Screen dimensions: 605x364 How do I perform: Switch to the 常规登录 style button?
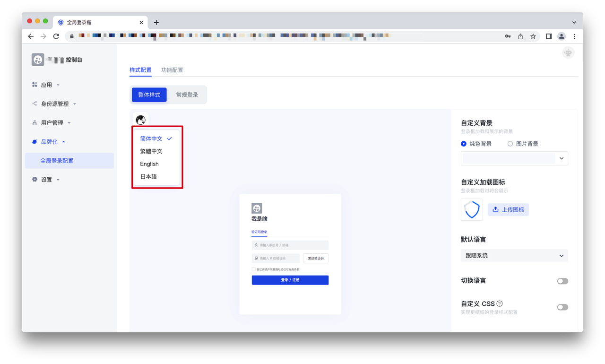click(x=187, y=95)
